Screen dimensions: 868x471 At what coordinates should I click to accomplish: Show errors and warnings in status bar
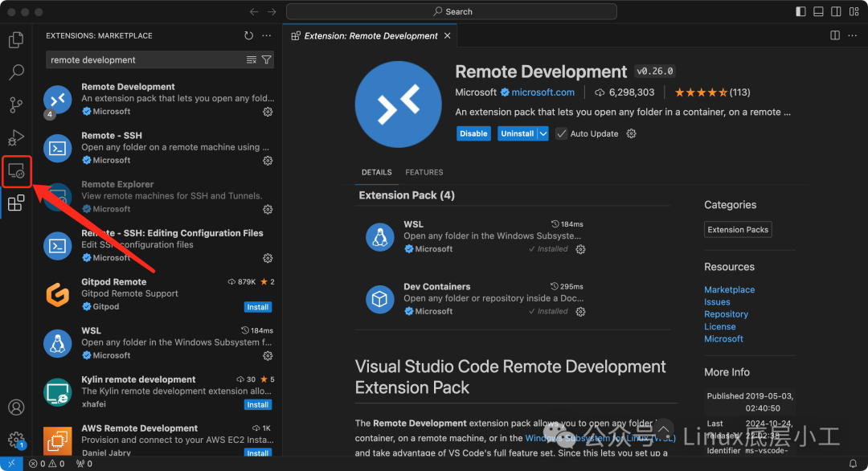coord(47,464)
